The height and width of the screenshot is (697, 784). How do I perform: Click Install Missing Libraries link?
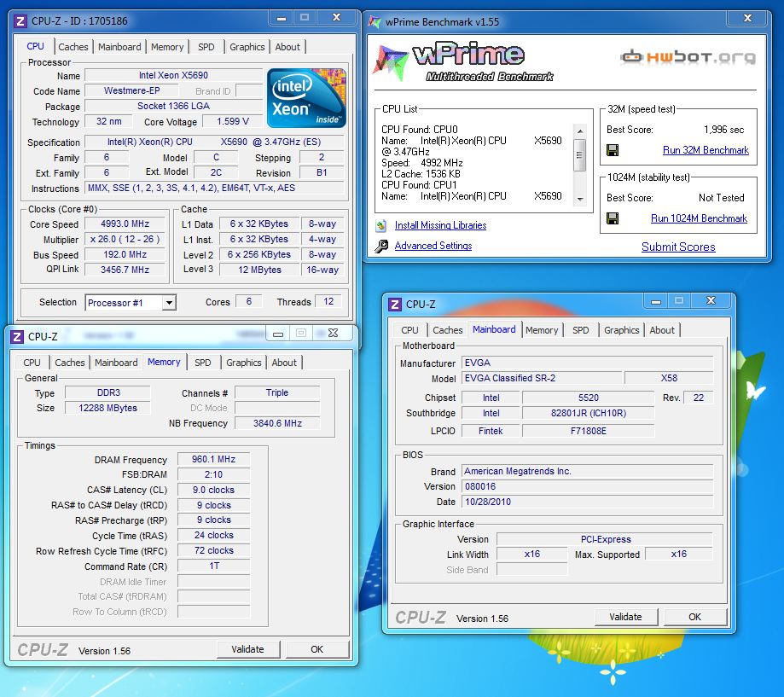pyautogui.click(x=440, y=225)
